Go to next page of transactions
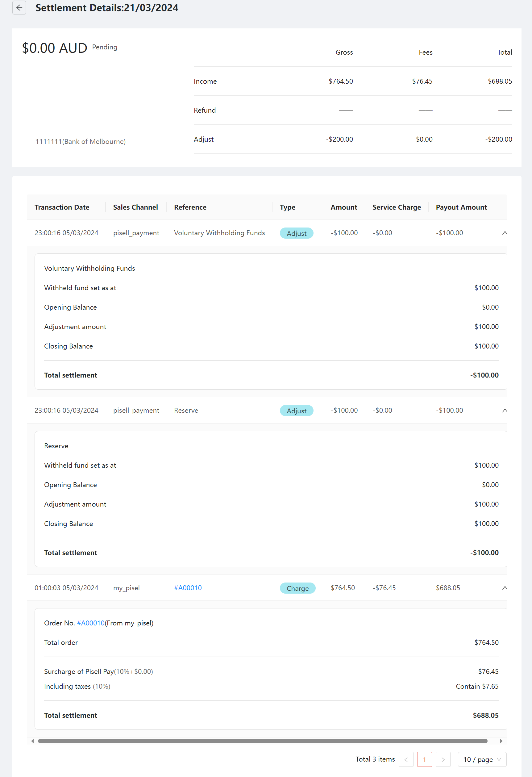532x777 pixels. pos(443,759)
